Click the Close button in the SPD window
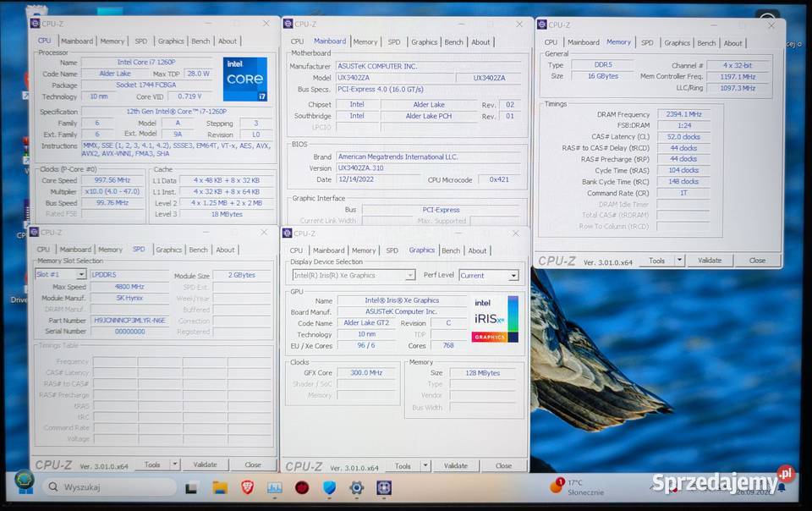Image resolution: width=812 pixels, height=511 pixels. click(x=253, y=464)
